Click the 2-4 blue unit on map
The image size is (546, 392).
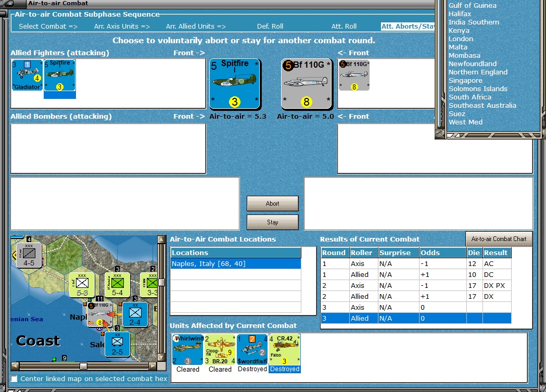coord(135,315)
